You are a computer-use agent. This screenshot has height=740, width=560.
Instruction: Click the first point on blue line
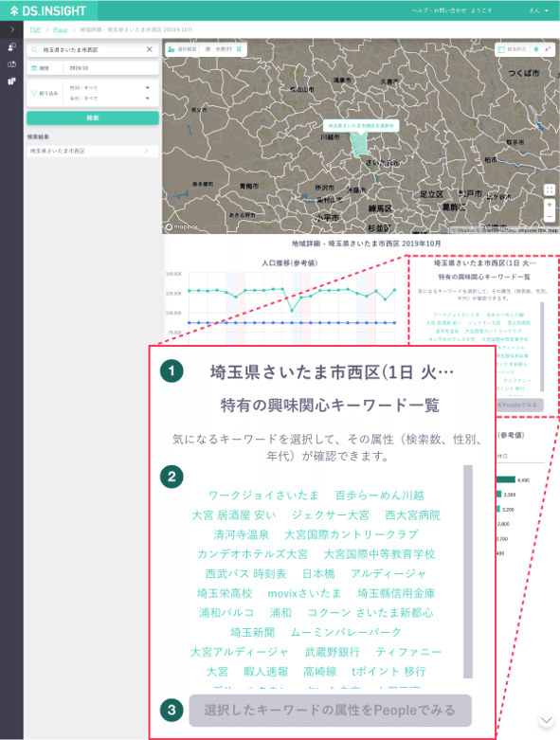(x=190, y=323)
